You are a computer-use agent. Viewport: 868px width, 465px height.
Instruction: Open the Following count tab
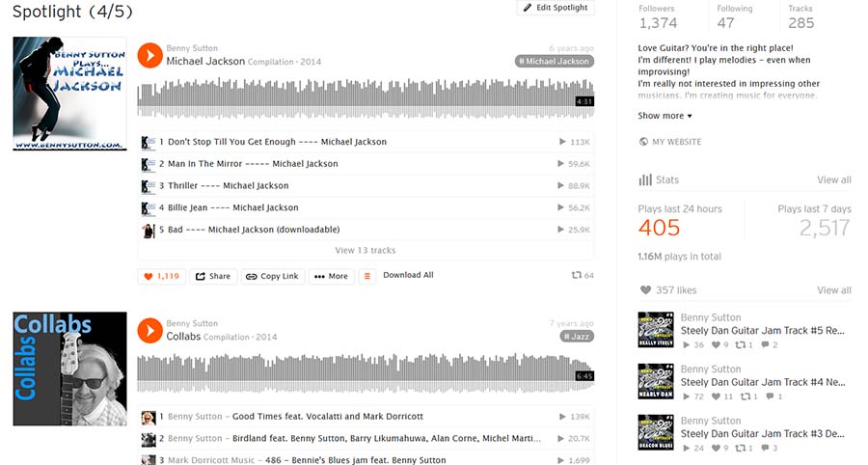735,16
